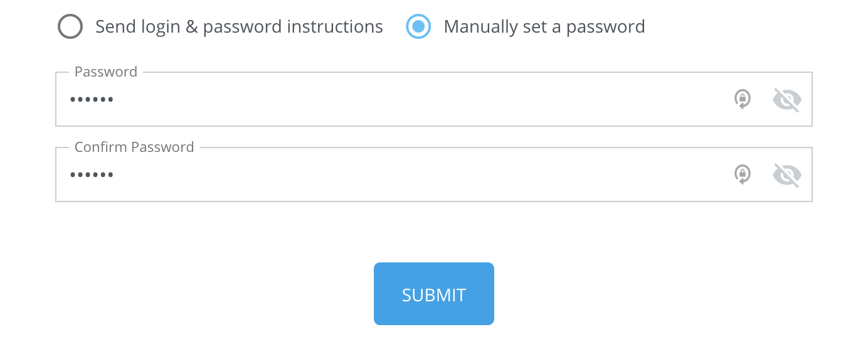The height and width of the screenshot is (349, 868).
Task: Click the 'Send login & password instructions' label text
Action: click(x=239, y=27)
